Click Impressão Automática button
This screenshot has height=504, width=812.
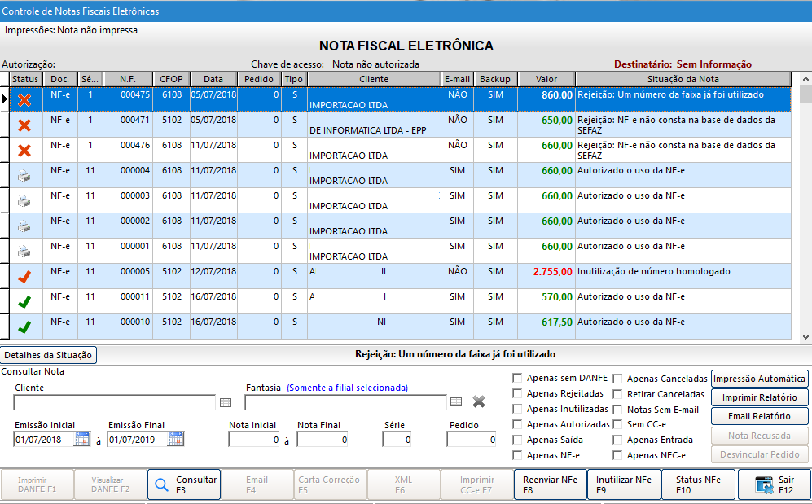pyautogui.click(x=759, y=379)
